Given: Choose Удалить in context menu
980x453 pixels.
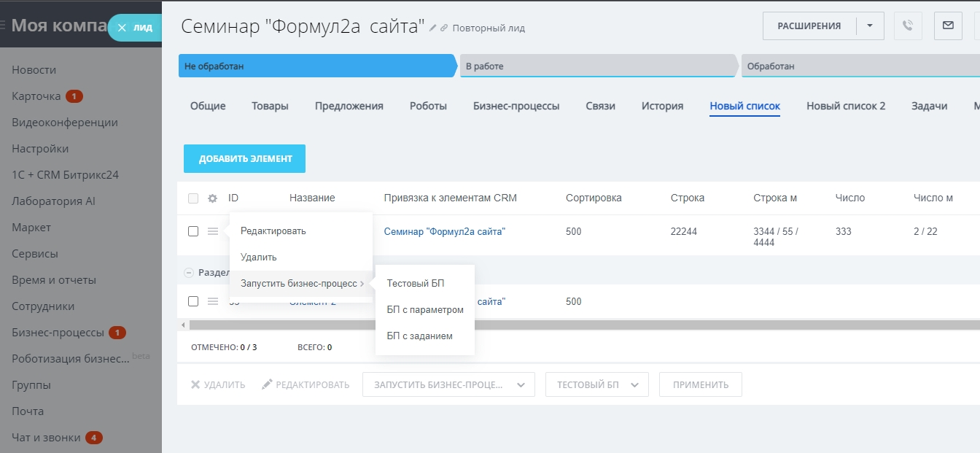Looking at the screenshot, I should (x=259, y=258).
